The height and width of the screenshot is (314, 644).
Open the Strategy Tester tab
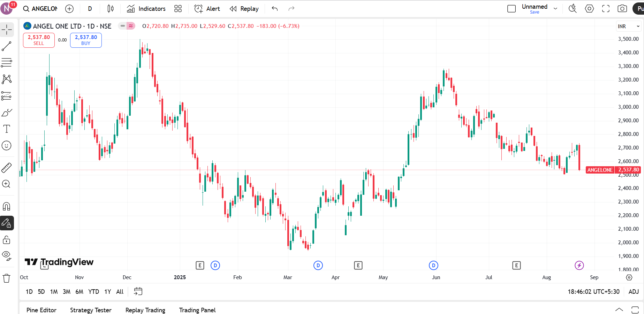91,310
